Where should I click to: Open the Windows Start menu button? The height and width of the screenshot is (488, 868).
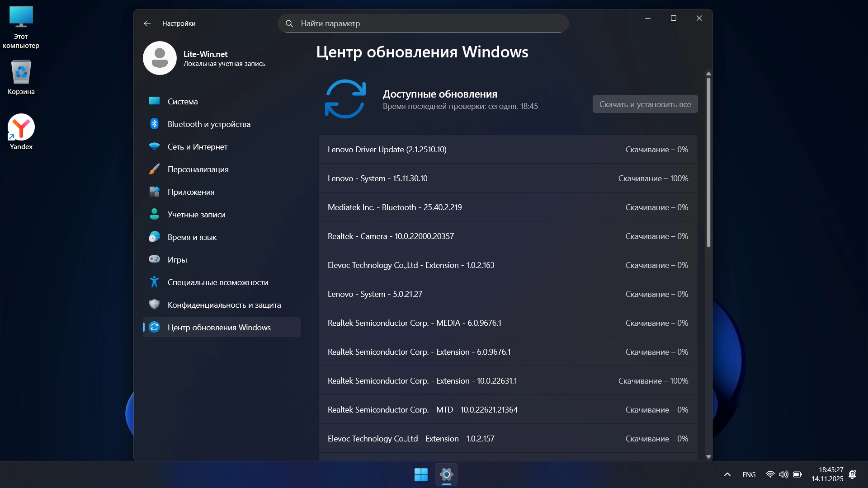[421, 474]
